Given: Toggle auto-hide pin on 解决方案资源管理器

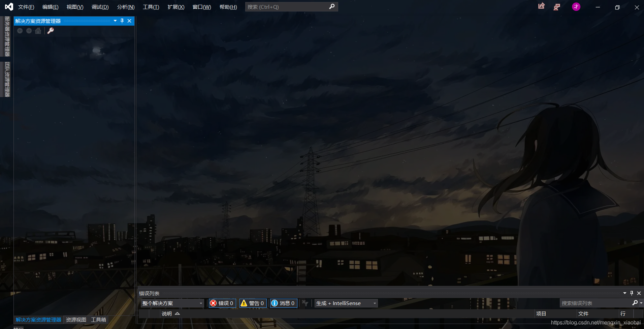Looking at the screenshot, I should tap(122, 21).
